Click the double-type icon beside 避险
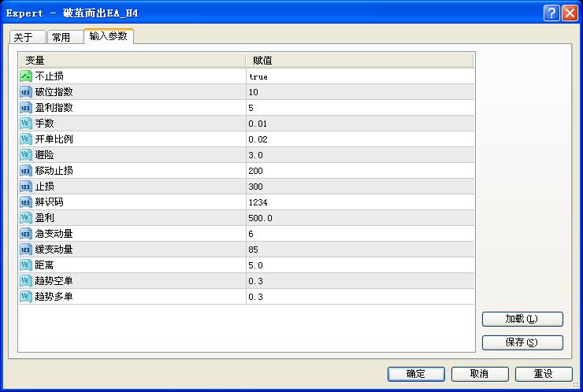This screenshot has width=583, height=392. tap(26, 155)
